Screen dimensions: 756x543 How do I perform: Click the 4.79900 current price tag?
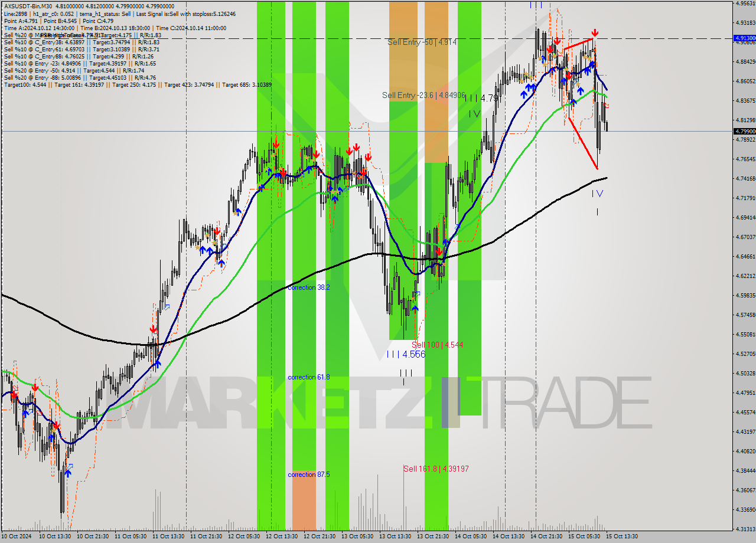click(744, 131)
